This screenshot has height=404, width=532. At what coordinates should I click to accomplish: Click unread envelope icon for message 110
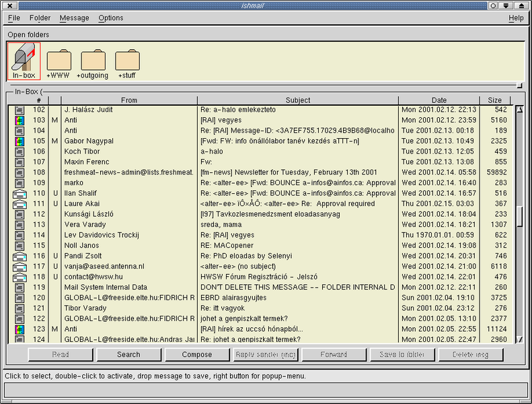click(20, 194)
